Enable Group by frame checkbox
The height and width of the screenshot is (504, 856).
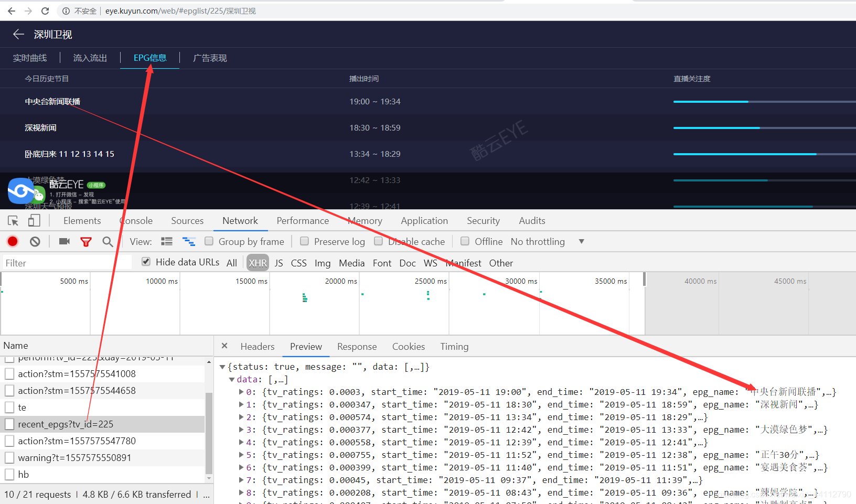tap(209, 241)
